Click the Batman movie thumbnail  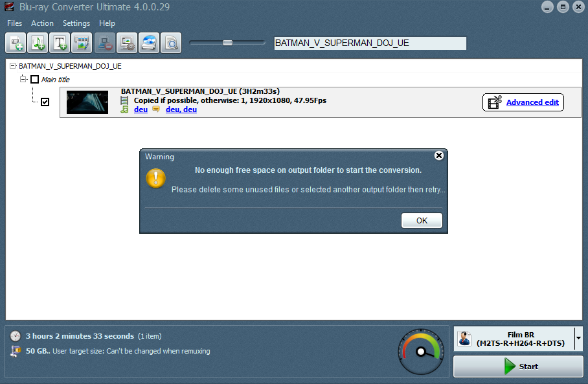87,102
